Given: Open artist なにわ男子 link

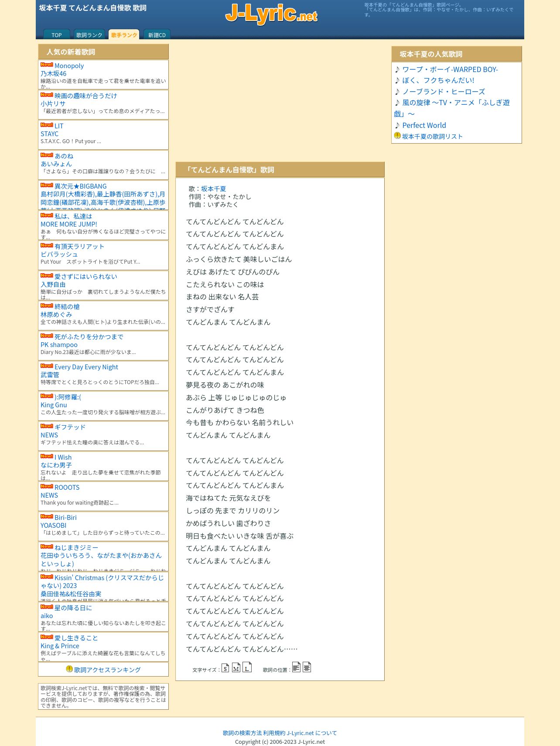Looking at the screenshot, I should point(56,465).
